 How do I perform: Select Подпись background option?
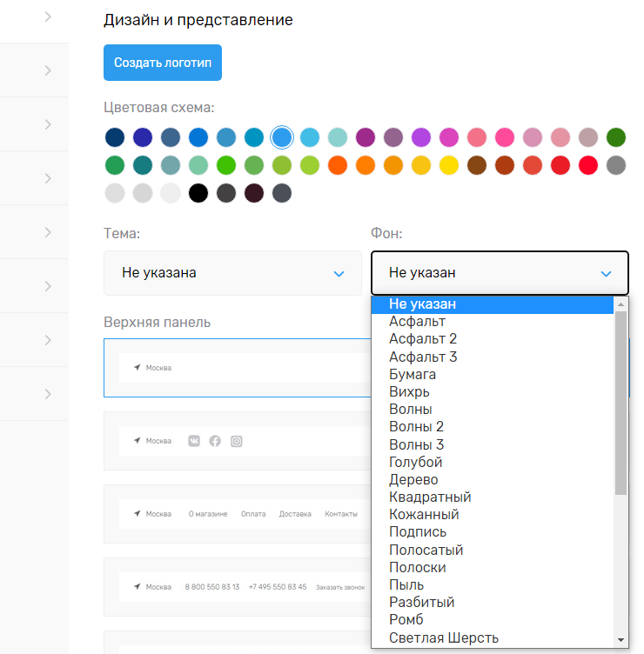(x=492, y=532)
